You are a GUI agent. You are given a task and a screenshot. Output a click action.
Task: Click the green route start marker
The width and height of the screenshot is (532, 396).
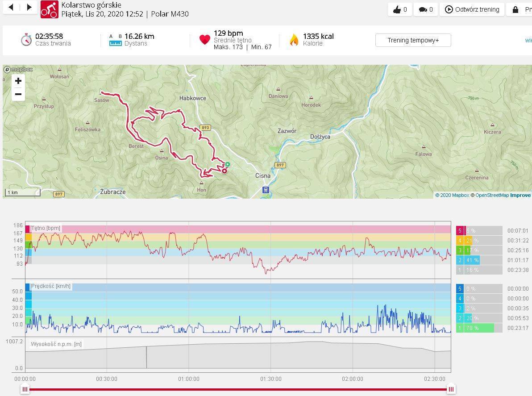coord(227,164)
